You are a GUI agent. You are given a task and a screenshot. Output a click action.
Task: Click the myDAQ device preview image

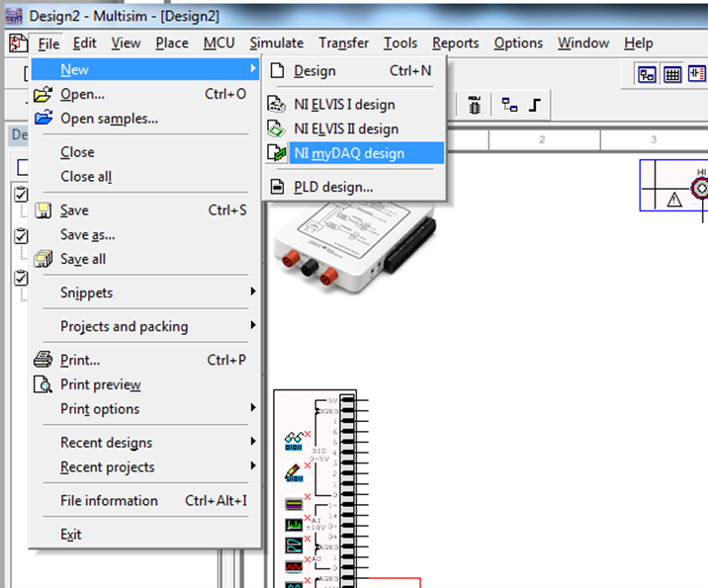coord(355,247)
